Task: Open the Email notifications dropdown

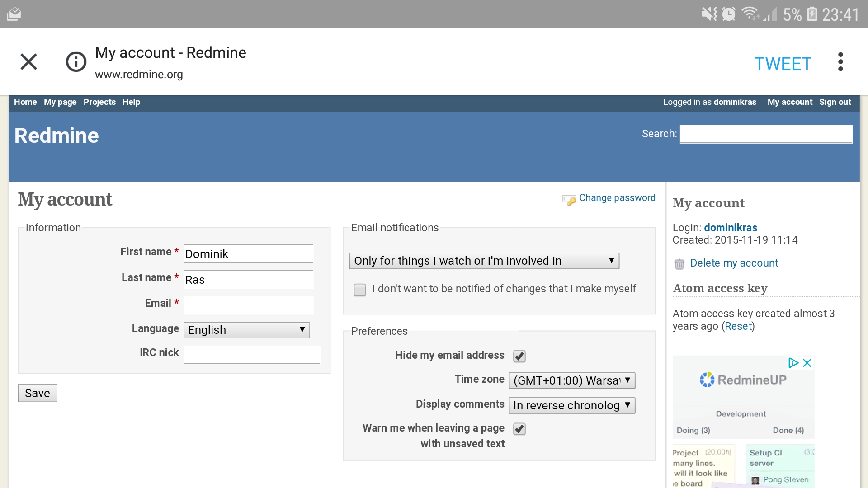Action: [484, 261]
